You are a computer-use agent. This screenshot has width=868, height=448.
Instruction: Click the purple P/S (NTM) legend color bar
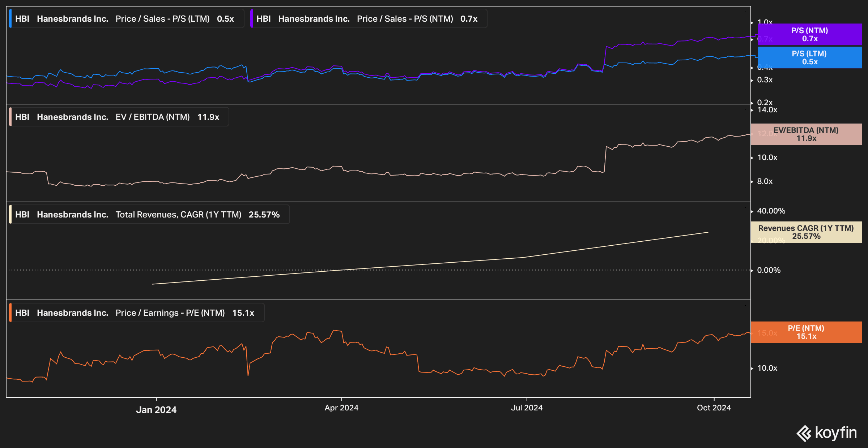tap(252, 19)
